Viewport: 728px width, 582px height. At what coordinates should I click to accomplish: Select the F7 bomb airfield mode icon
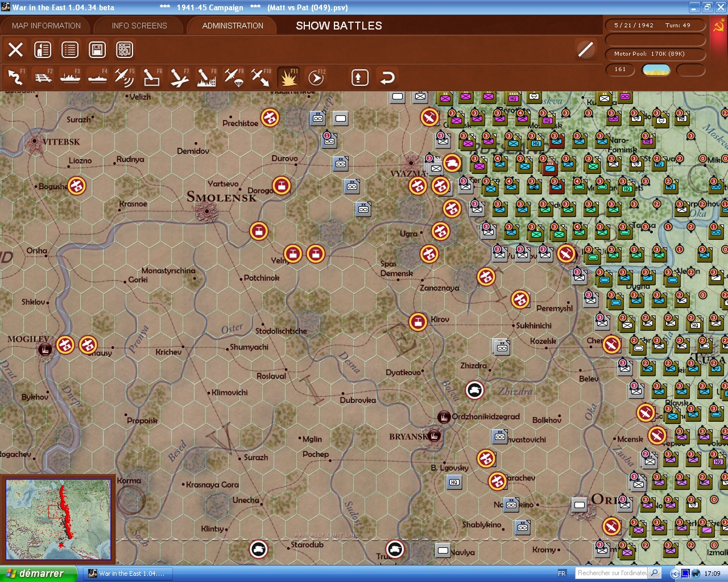tap(179, 77)
